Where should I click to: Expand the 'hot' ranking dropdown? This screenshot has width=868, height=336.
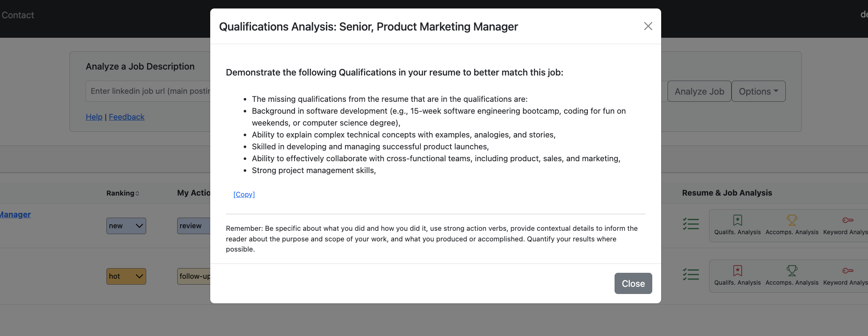[x=126, y=276]
